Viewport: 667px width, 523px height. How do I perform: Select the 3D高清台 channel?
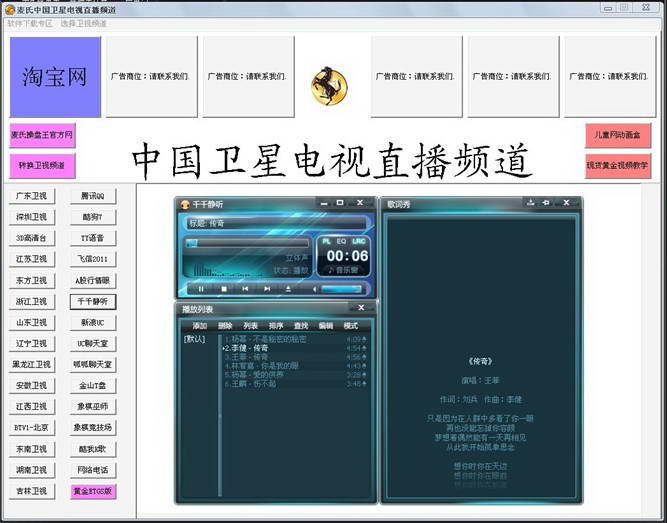click(x=32, y=238)
